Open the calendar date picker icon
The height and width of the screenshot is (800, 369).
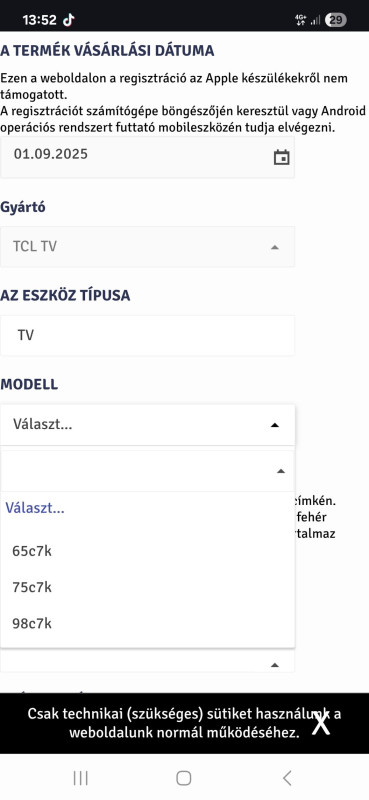click(x=281, y=157)
